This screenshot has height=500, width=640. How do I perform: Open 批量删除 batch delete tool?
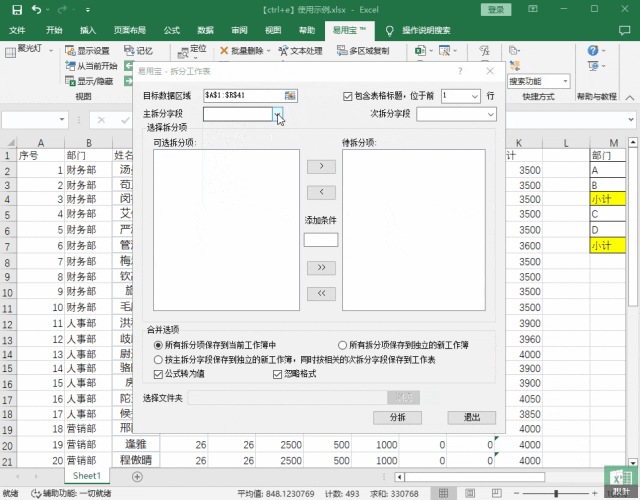click(241, 51)
